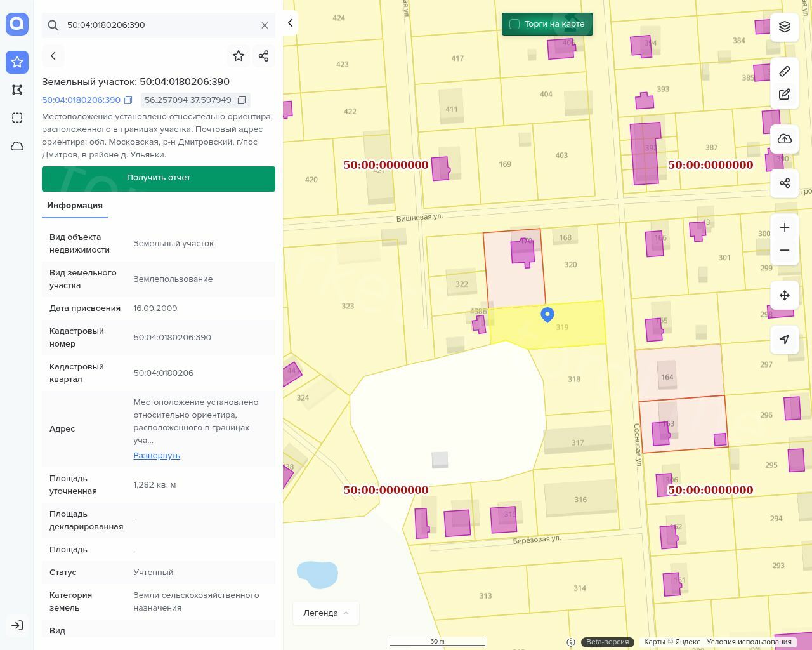The width and height of the screenshot is (812, 650).
Task: Click the cadastral number search field
Action: point(159,25)
